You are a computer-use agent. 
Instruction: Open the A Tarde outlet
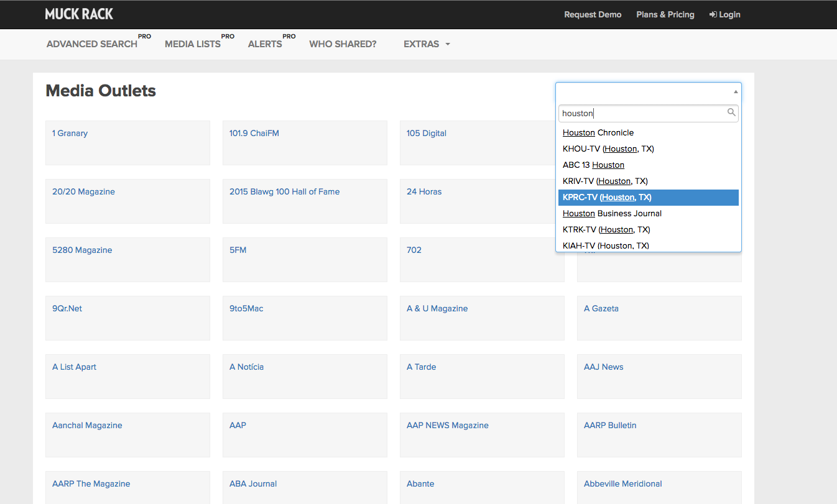[422, 367]
